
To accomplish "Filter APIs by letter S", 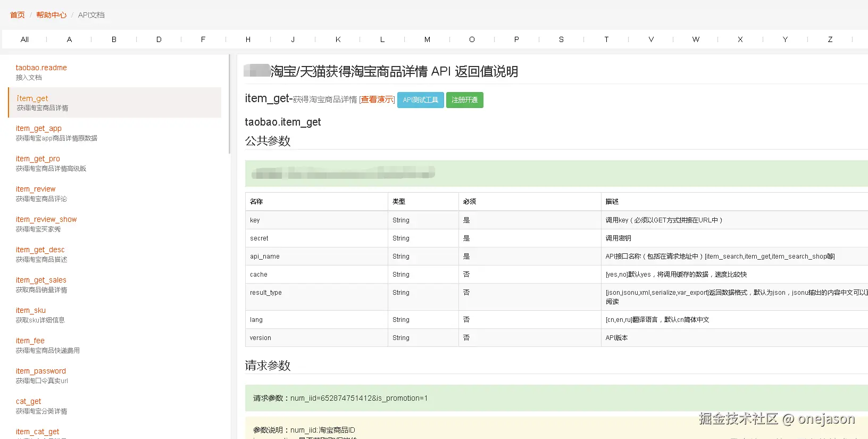I will click(561, 39).
